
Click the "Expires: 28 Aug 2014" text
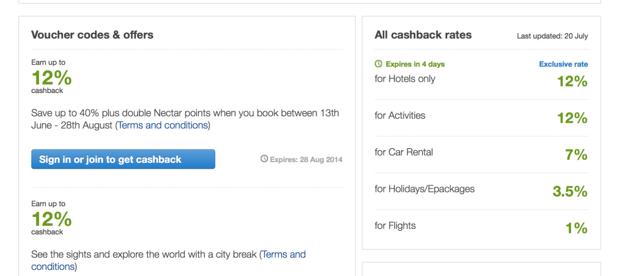[306, 160]
